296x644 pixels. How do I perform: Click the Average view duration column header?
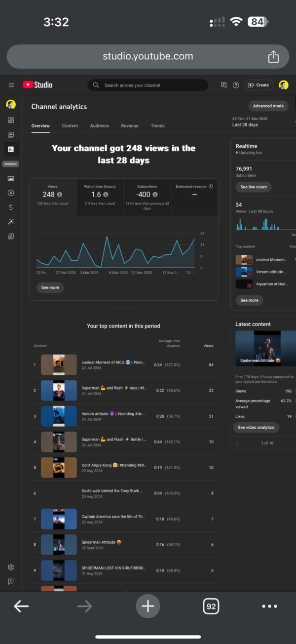(x=169, y=343)
